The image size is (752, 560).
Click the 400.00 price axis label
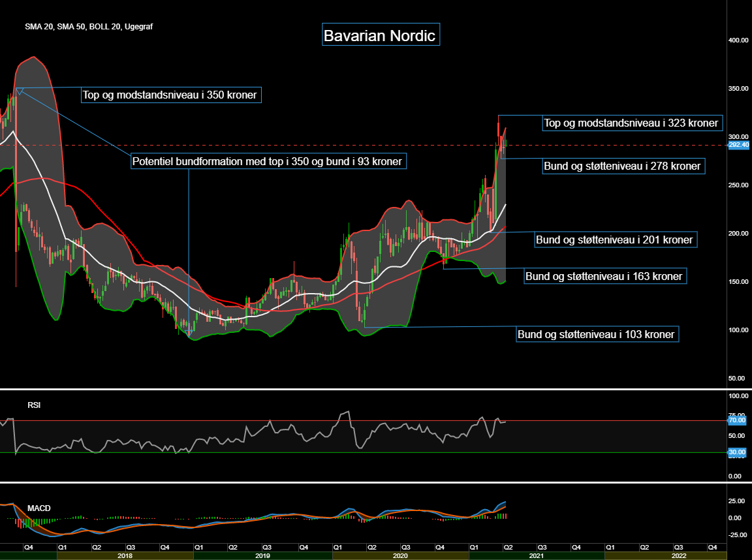[x=738, y=40]
